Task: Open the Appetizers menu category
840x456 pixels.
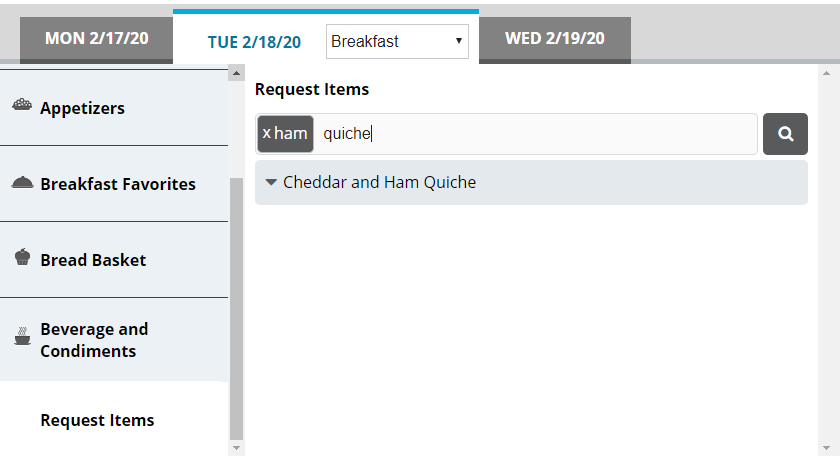Action: [82, 108]
